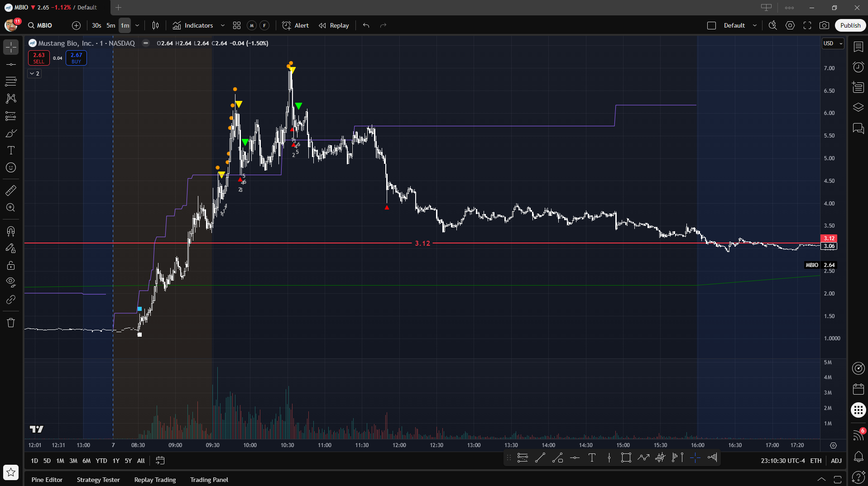This screenshot has width=868, height=486.
Task: Open the chats panel icon
Action: (858, 128)
